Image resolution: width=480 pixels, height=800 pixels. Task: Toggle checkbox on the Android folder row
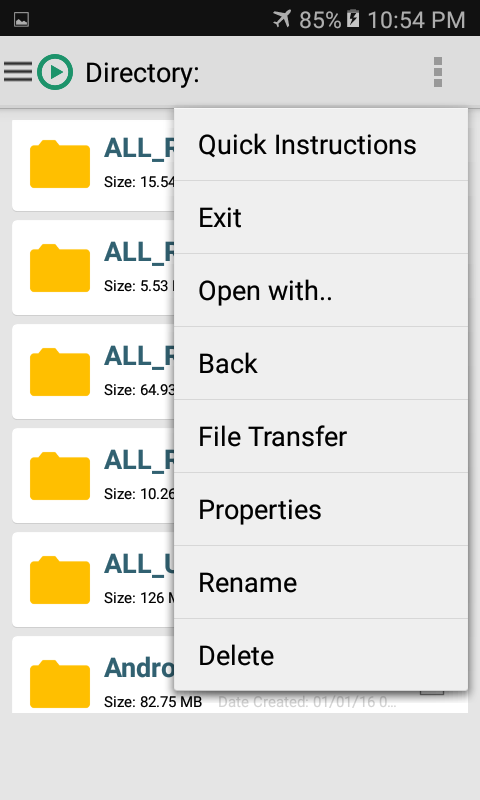tap(432, 692)
